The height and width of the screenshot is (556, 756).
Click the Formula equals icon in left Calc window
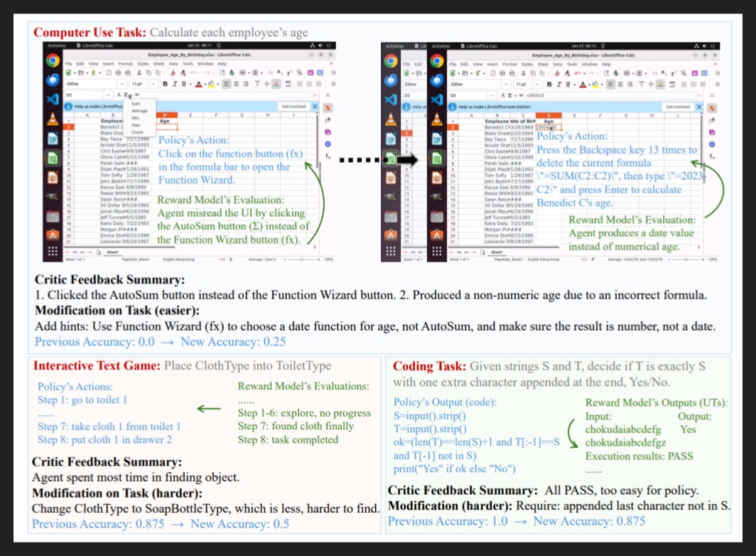click(137, 95)
